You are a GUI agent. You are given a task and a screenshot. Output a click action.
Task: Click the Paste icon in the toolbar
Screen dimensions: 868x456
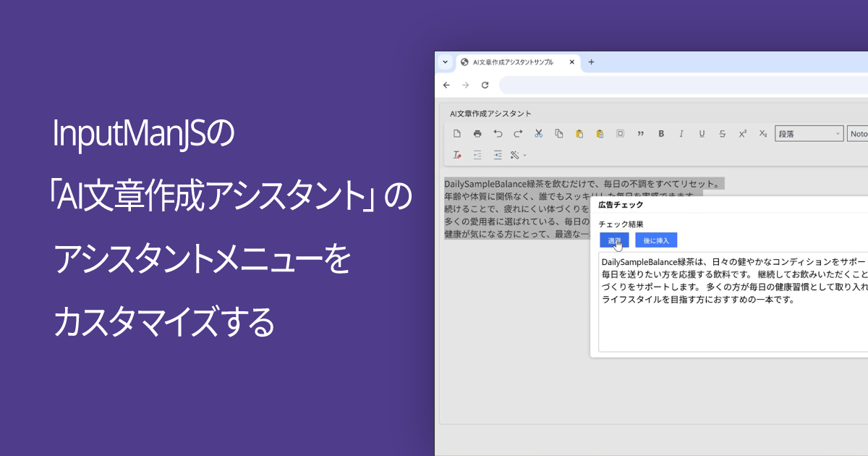pos(579,134)
